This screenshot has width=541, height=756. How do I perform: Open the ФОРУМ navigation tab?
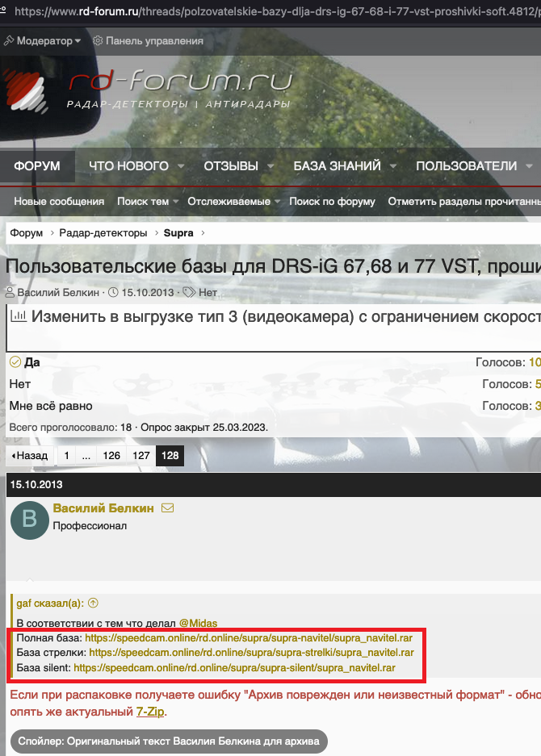tap(37, 166)
